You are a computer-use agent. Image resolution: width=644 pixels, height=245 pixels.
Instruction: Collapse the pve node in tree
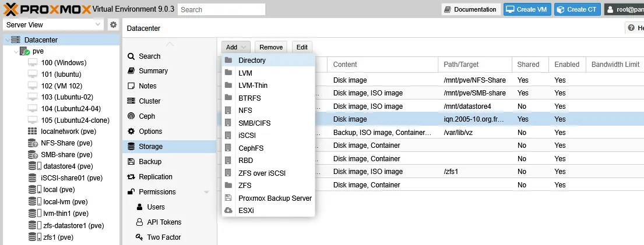(x=16, y=51)
